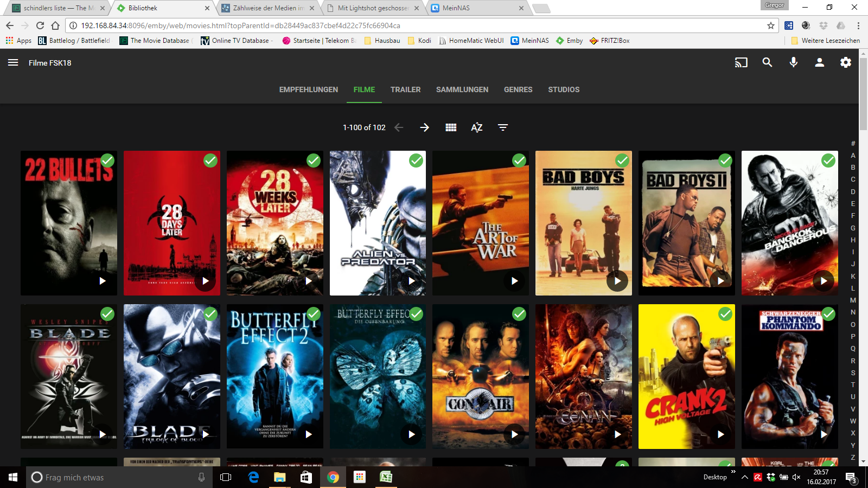Toggle watched checkmark on Bad Boys II
This screenshot has width=868, height=488.
(x=725, y=160)
